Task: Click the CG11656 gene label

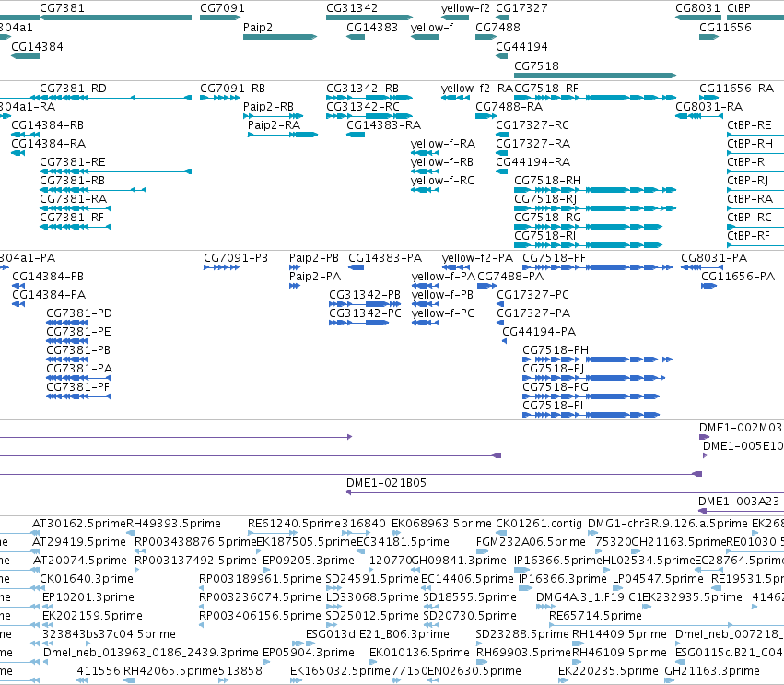Action: click(725, 27)
